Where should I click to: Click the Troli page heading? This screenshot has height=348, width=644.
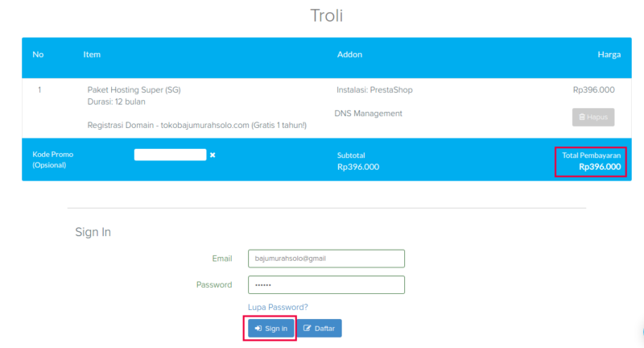(327, 15)
